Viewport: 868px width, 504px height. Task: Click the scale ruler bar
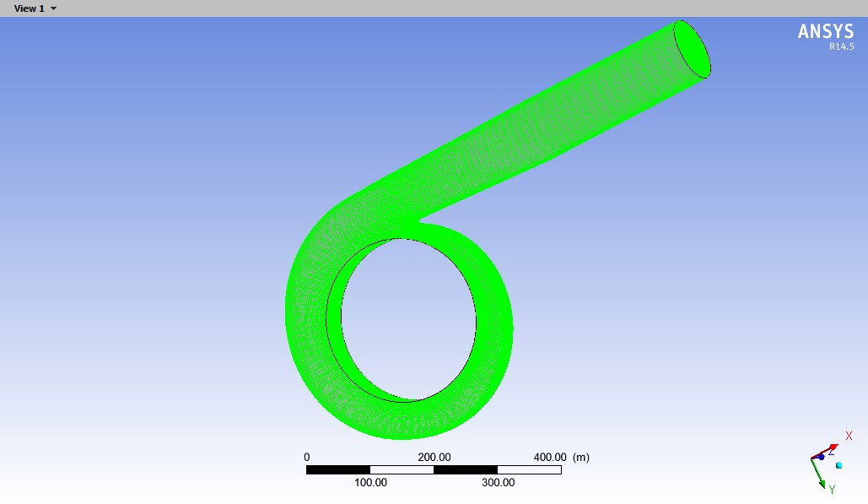[x=434, y=469]
